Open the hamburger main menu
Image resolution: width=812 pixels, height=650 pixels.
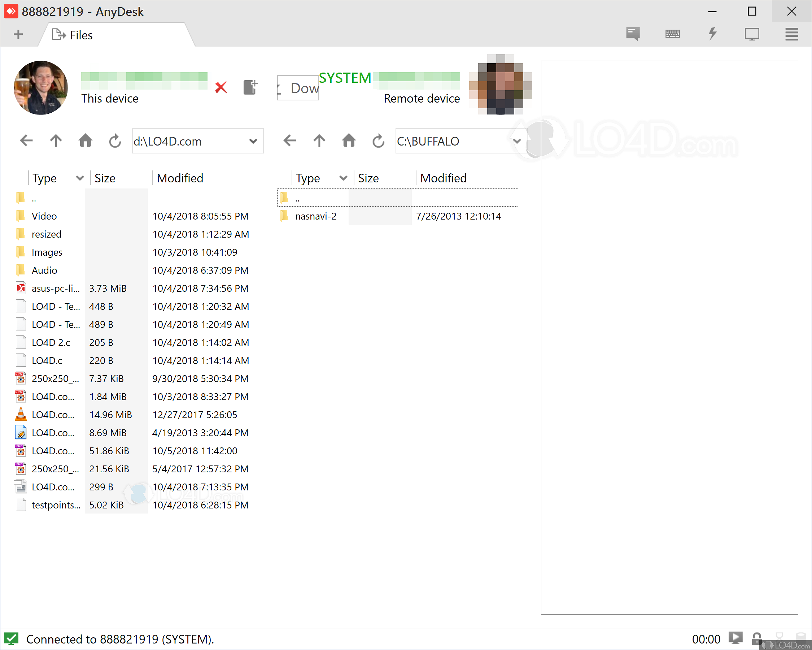[x=791, y=34]
